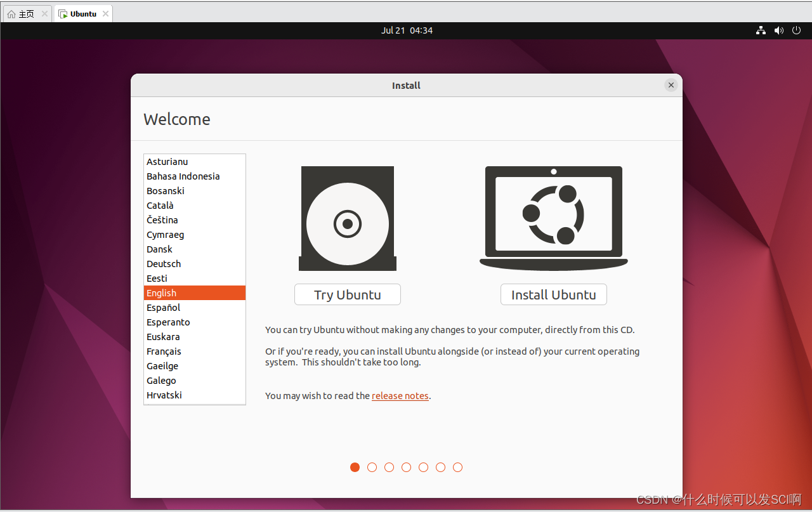The height and width of the screenshot is (512, 812).
Task: Select Galego language
Action: (x=195, y=381)
